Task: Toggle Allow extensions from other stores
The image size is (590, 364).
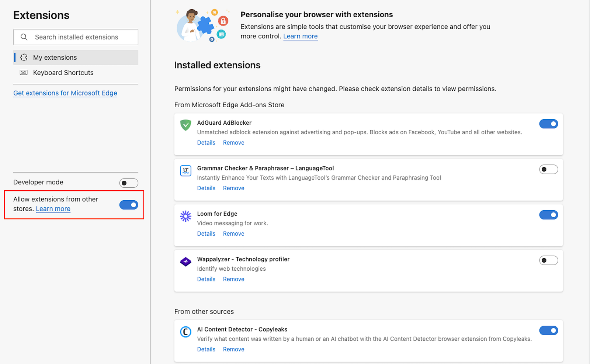Action: coord(129,205)
